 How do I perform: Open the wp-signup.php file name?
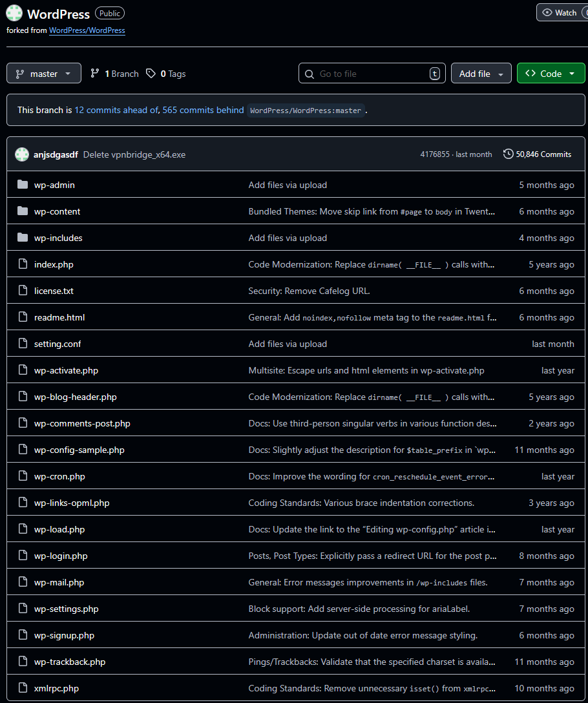pyautogui.click(x=64, y=635)
